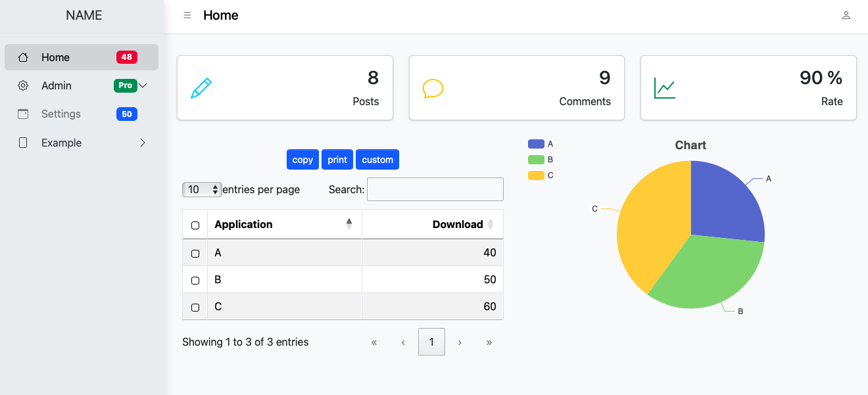Check the checkbox for row B
Viewport: 868px width, 395px height.
coord(195,280)
